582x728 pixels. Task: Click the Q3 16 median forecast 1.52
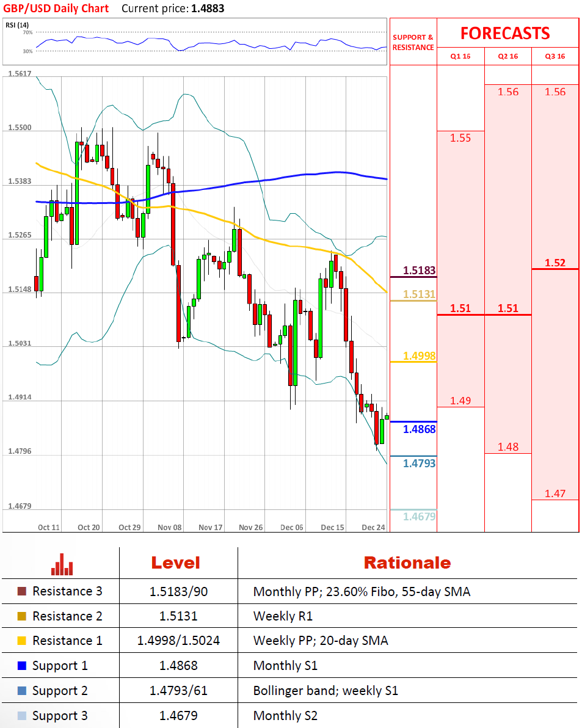click(x=555, y=263)
